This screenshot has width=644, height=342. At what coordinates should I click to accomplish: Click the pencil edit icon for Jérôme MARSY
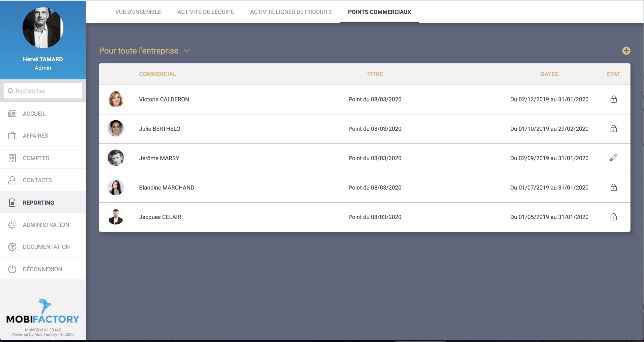tap(614, 158)
